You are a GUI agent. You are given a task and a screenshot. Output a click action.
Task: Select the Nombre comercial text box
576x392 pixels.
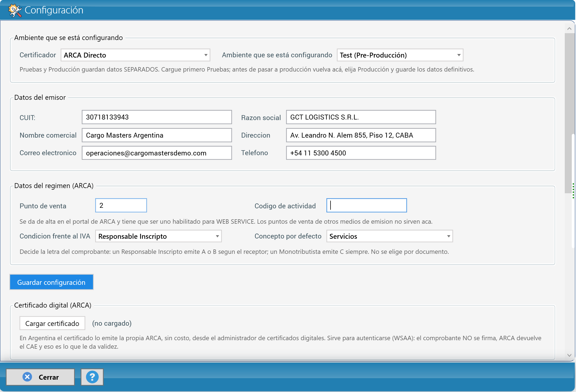coord(157,135)
